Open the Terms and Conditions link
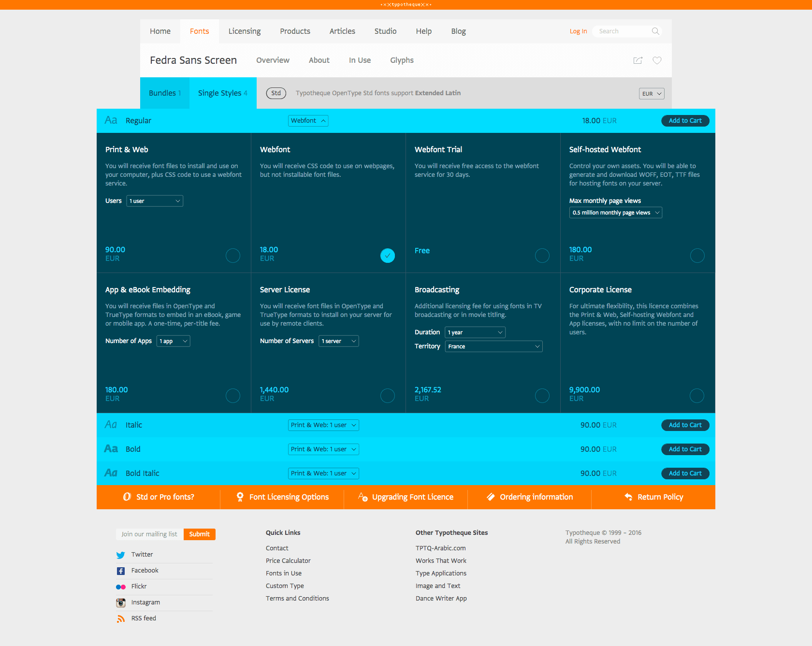Viewport: 812px width, 646px height. point(297,599)
